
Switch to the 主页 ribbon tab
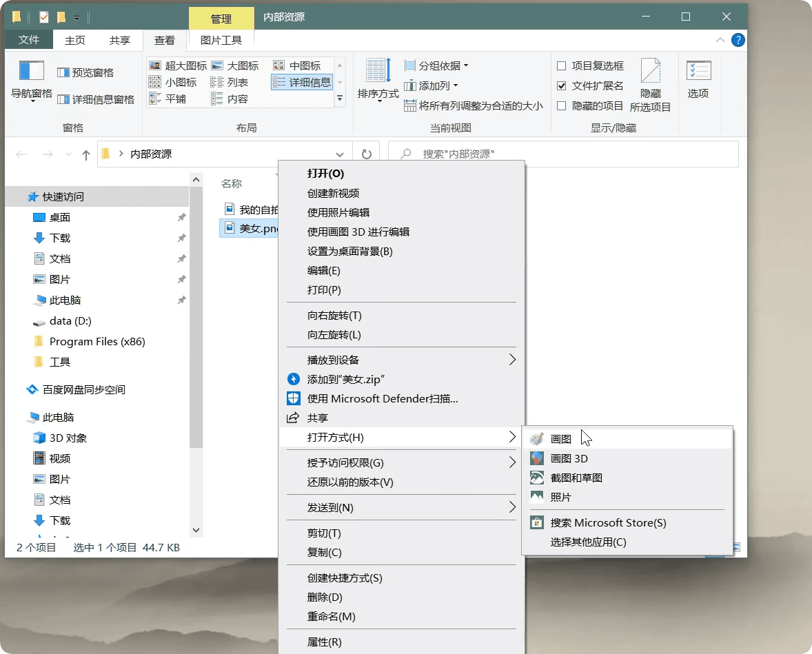[x=75, y=40]
